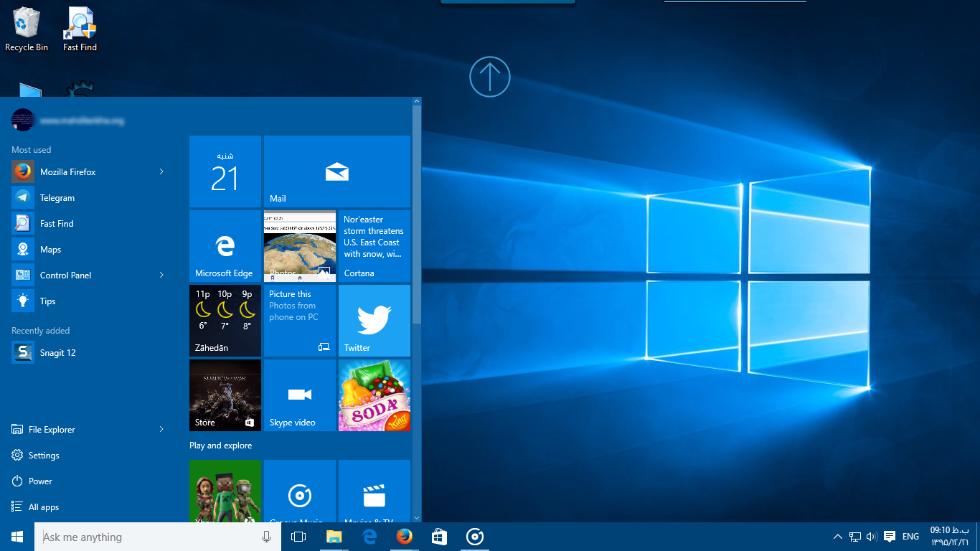Screen dimensions: 980x551
Task: Open Fast Find in the Most used list
Action: 89,224
